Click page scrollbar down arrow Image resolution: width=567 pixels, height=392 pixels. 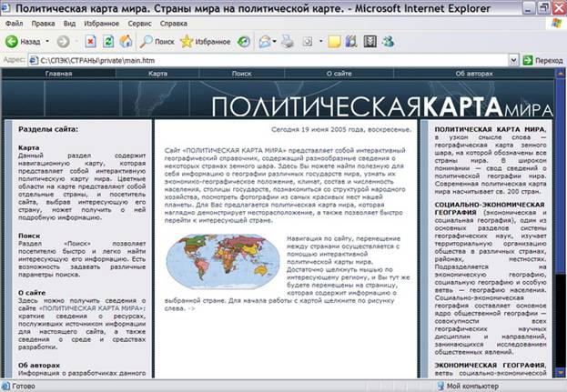coord(560,373)
